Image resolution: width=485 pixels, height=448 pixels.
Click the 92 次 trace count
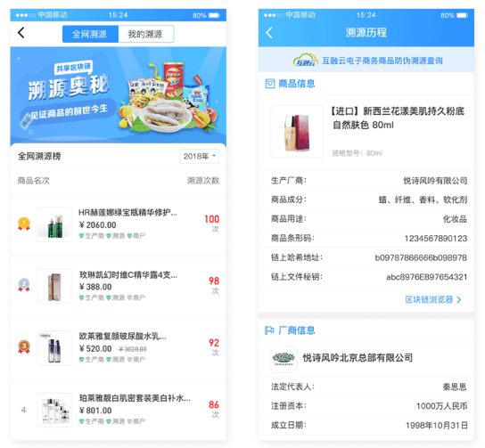tap(214, 346)
